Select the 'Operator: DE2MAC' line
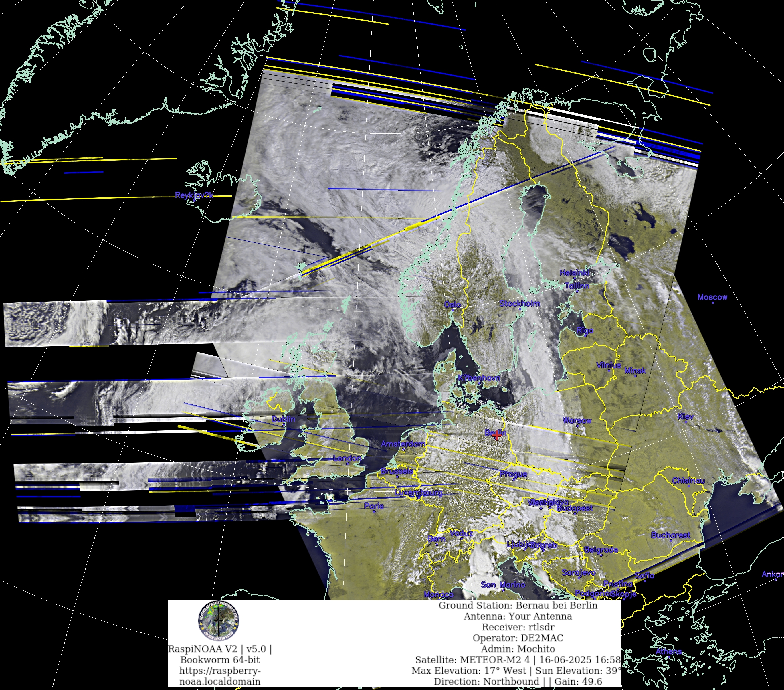This screenshot has height=690, width=784. 518,638
